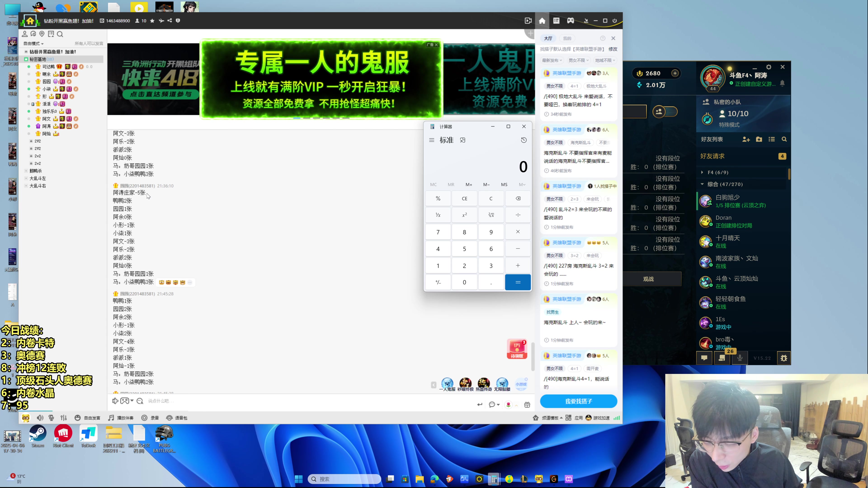Toggle the microphone icon in the bottom toolbar
This screenshot has height=488, width=868.
point(51,418)
